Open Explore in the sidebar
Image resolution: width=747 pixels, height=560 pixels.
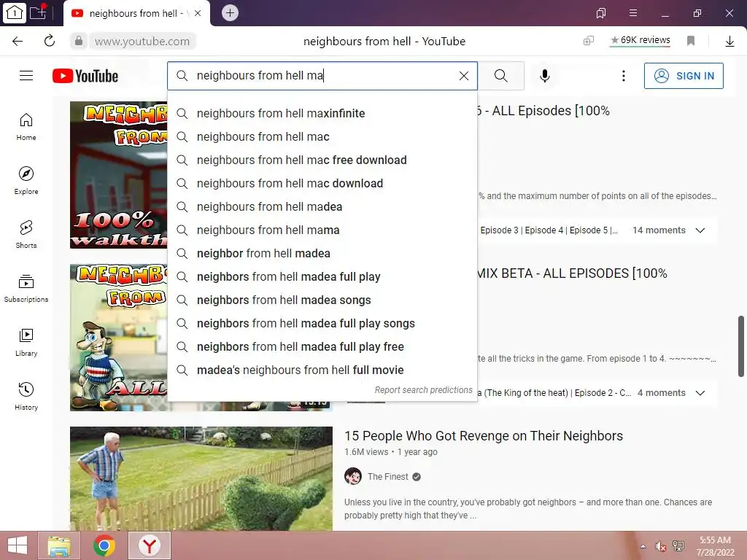pos(26,181)
